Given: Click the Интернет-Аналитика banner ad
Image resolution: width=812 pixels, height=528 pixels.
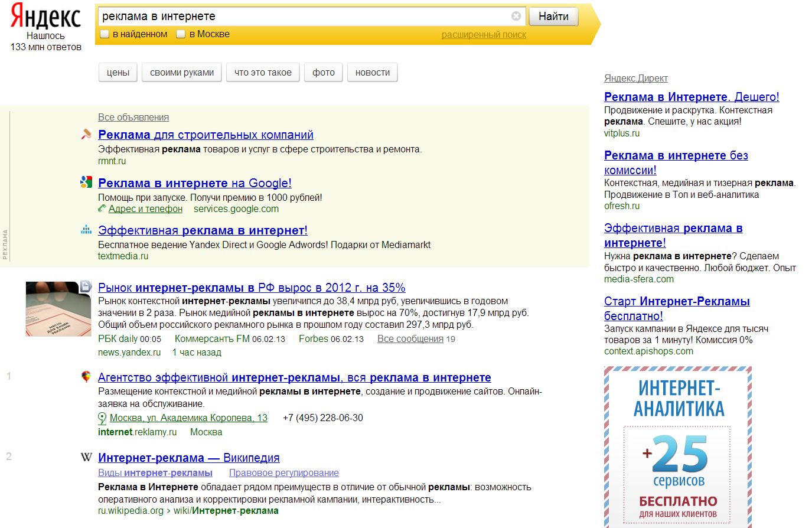Looking at the screenshot, I should 678,447.
